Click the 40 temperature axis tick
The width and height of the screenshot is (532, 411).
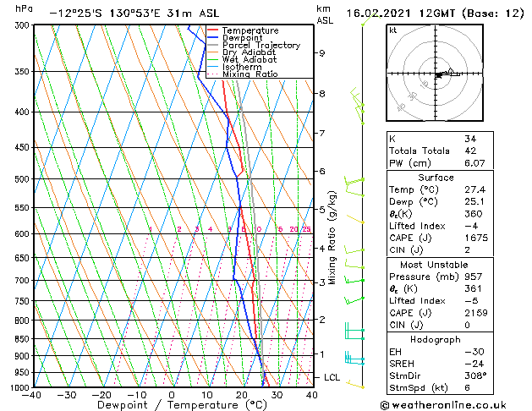click(312, 396)
